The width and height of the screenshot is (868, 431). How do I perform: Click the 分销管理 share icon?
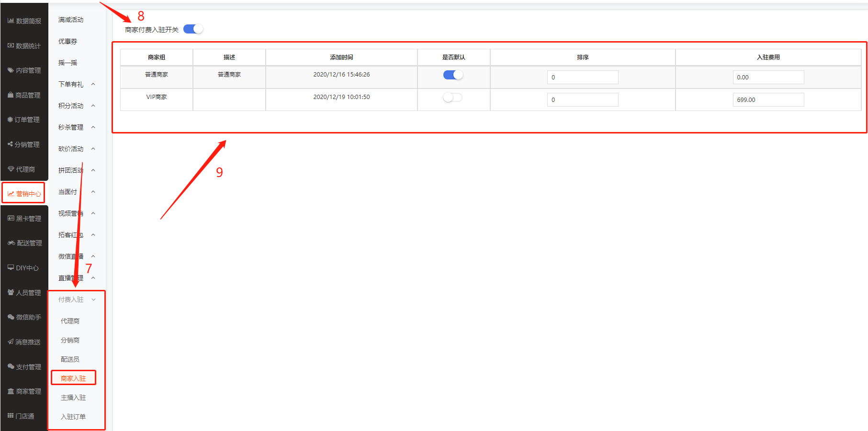pyautogui.click(x=10, y=144)
